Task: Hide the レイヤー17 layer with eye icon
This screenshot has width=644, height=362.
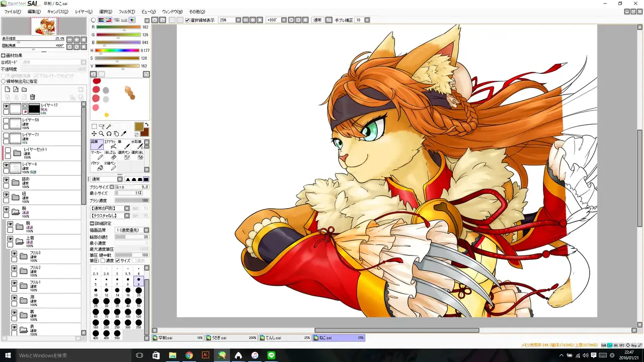Action: coord(6,106)
